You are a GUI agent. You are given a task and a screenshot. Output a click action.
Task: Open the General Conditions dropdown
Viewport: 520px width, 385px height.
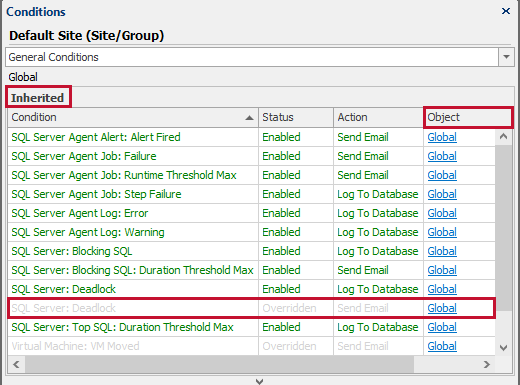coord(506,57)
